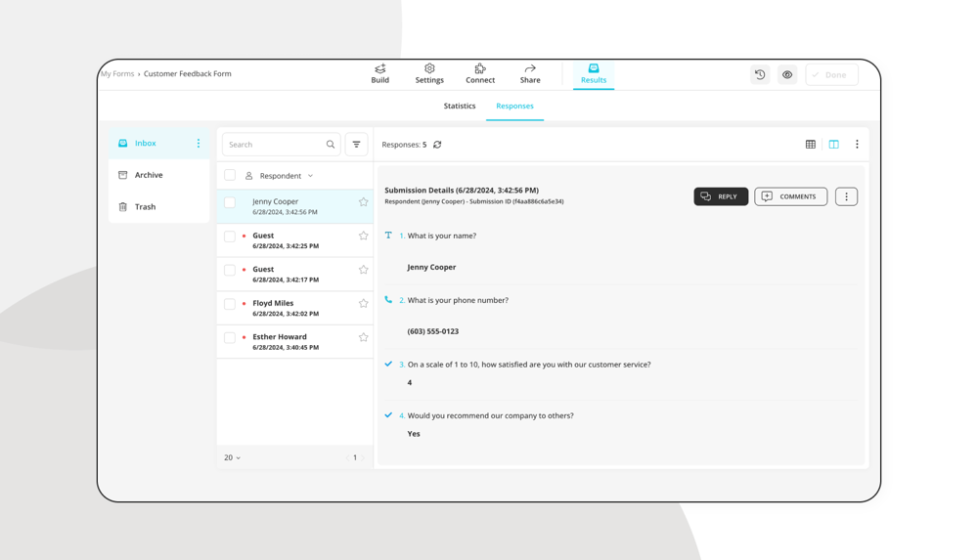
Task: Switch to the Statistics tab
Action: click(x=459, y=106)
